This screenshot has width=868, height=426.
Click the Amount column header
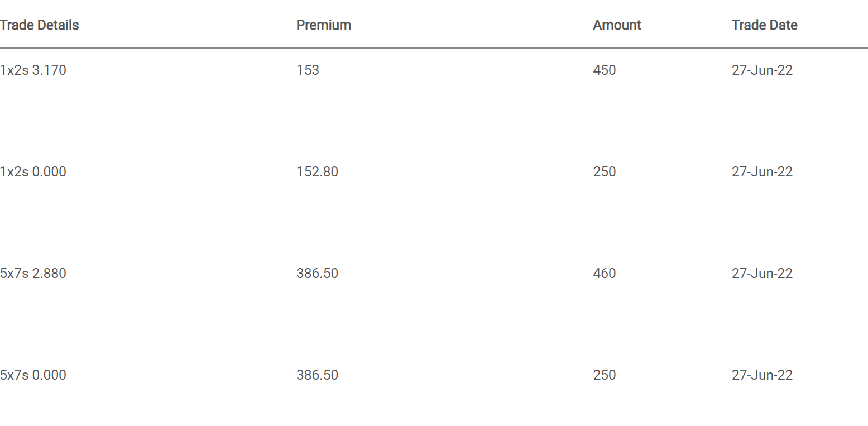click(617, 25)
